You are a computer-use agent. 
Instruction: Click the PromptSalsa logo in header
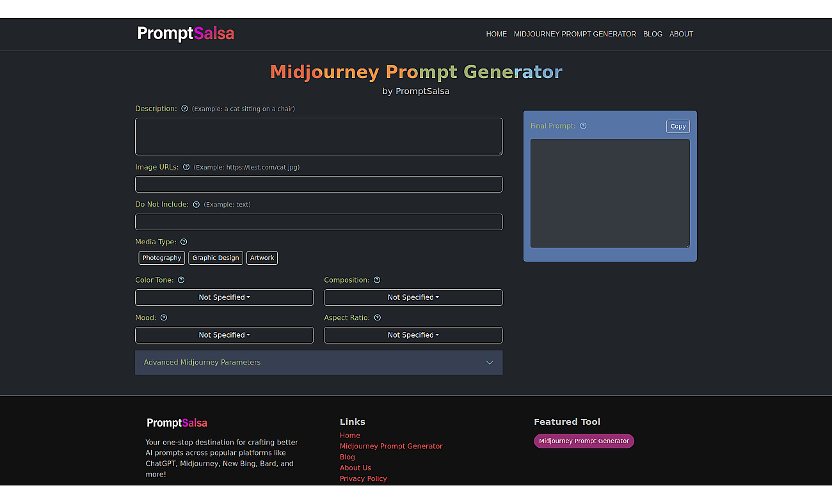[186, 33]
